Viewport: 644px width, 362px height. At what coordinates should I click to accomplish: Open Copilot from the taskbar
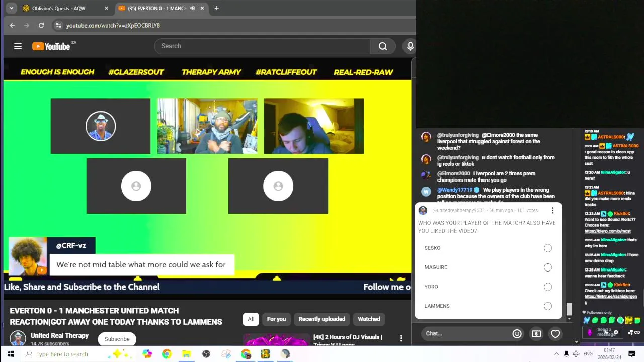tap(147, 354)
